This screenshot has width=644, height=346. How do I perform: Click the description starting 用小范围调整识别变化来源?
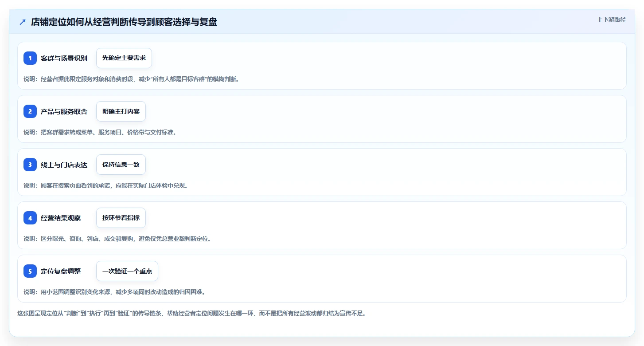[x=114, y=292]
